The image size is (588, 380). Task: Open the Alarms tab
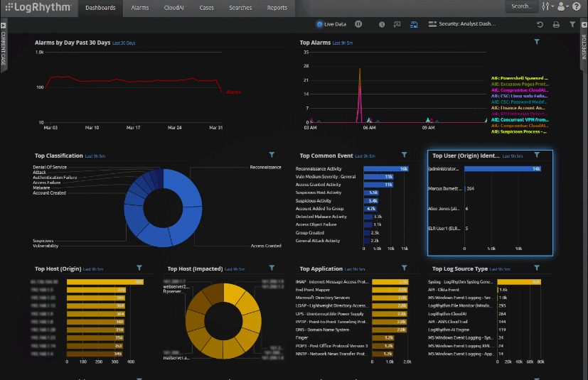(x=140, y=8)
